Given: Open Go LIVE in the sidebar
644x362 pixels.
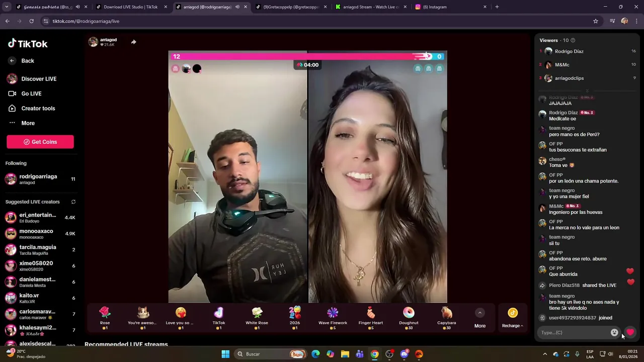Looking at the screenshot, I should click(x=31, y=94).
